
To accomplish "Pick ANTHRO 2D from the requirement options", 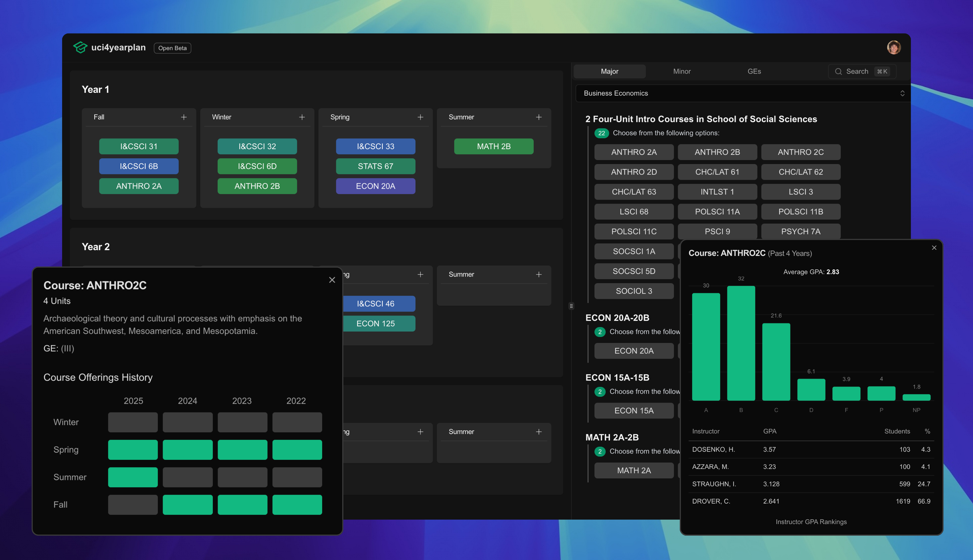I will [x=634, y=172].
